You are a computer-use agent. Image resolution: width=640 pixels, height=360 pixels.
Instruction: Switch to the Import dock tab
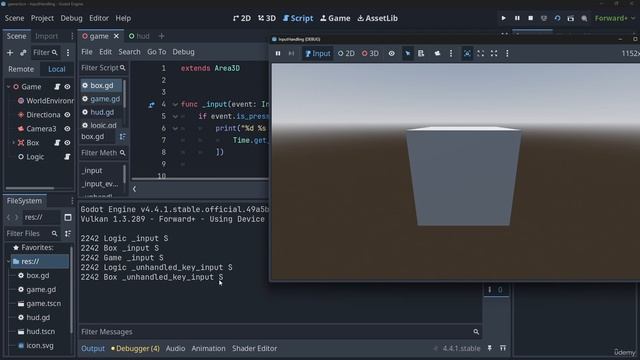[x=47, y=36]
